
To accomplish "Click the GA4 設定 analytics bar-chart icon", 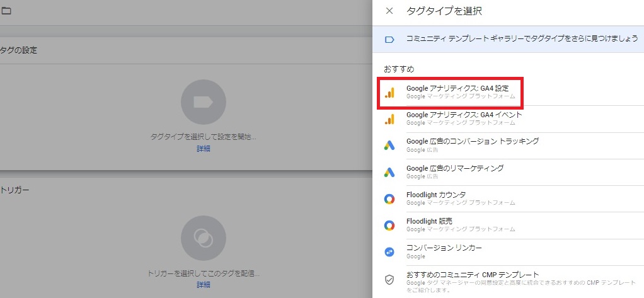I will (389, 93).
